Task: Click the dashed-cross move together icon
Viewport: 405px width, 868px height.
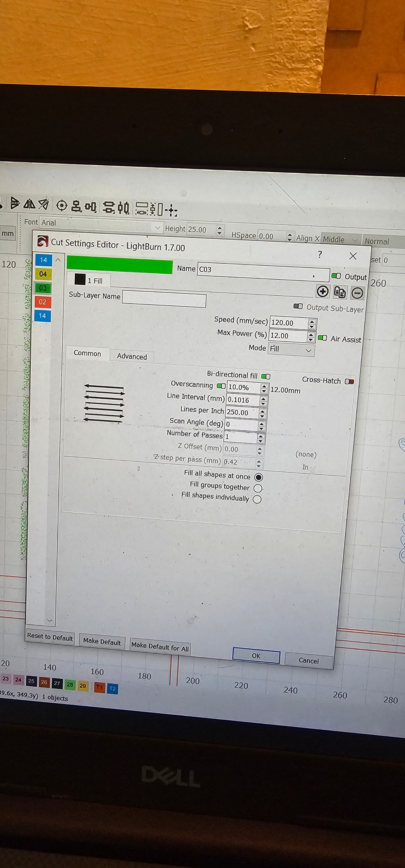Action: click(x=171, y=210)
